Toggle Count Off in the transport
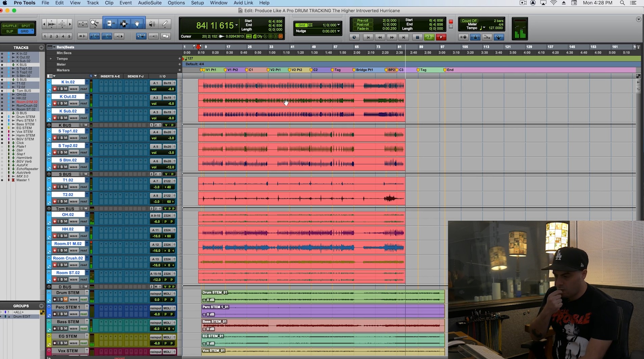Image resolution: width=644 pixels, height=359 pixels. (469, 21)
